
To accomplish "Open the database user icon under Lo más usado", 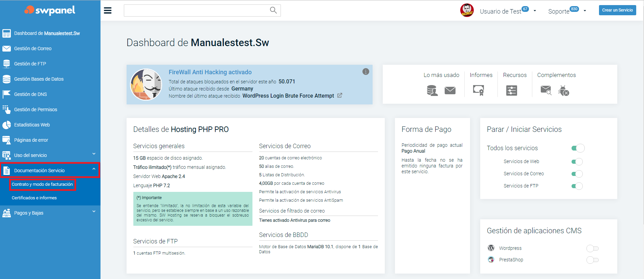I will 432,91.
